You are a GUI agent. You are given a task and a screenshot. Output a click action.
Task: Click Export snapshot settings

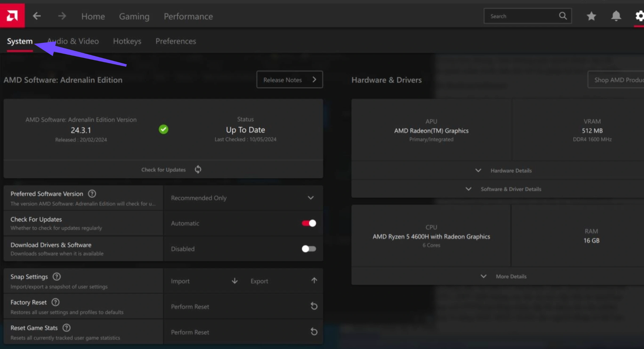[259, 281]
